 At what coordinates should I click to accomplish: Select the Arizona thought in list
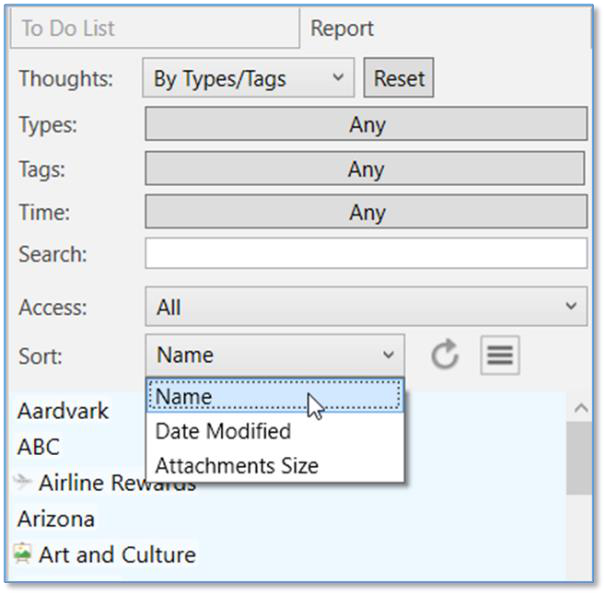click(x=56, y=519)
